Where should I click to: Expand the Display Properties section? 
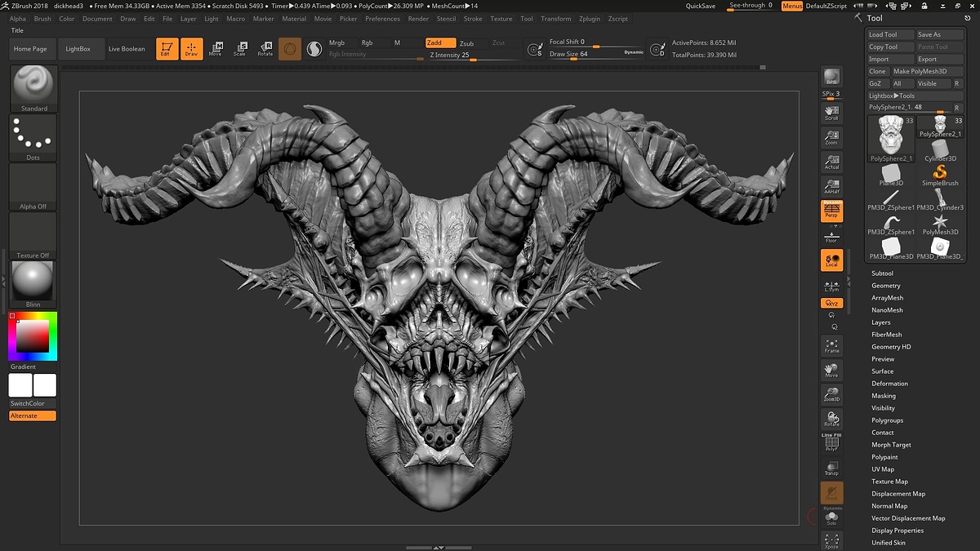click(x=898, y=531)
